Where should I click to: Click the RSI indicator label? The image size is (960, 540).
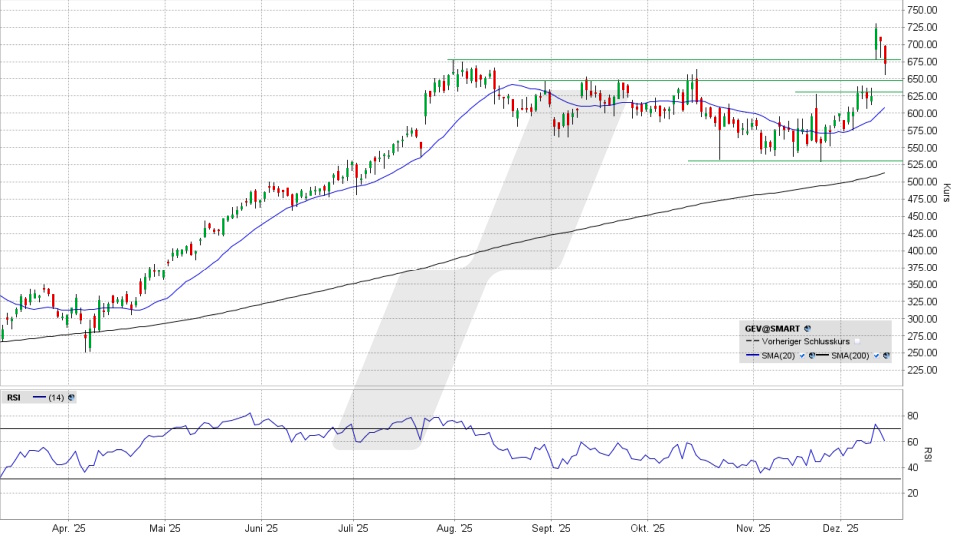click(14, 397)
